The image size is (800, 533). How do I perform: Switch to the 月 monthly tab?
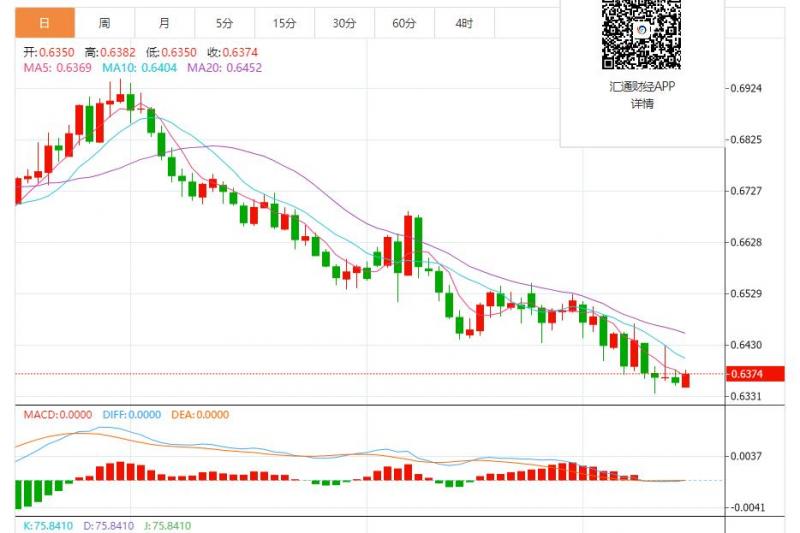(164, 23)
